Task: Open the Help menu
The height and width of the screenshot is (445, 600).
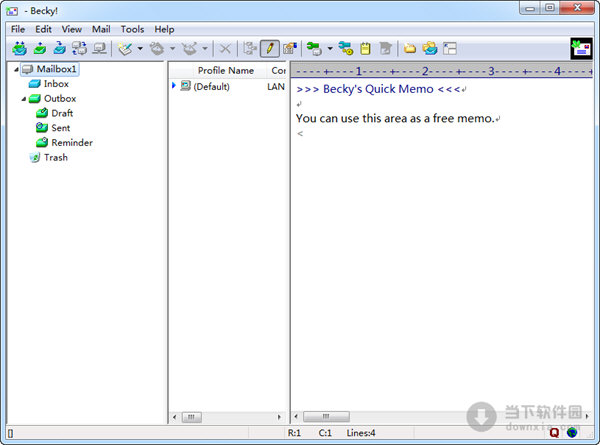Action: (164, 29)
